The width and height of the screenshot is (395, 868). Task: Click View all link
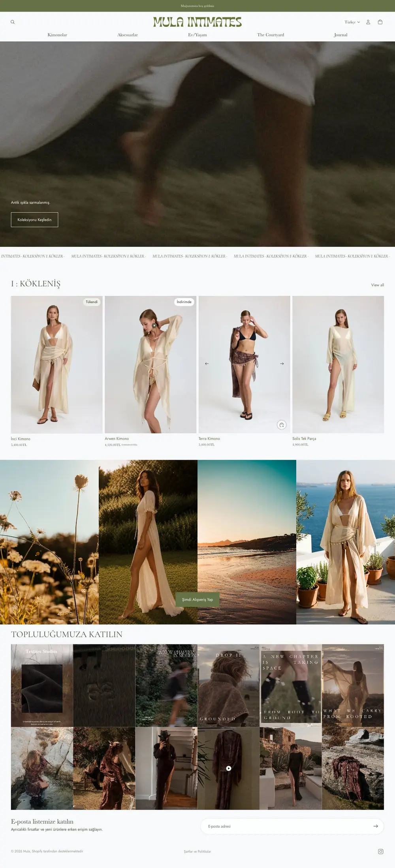[x=378, y=285]
